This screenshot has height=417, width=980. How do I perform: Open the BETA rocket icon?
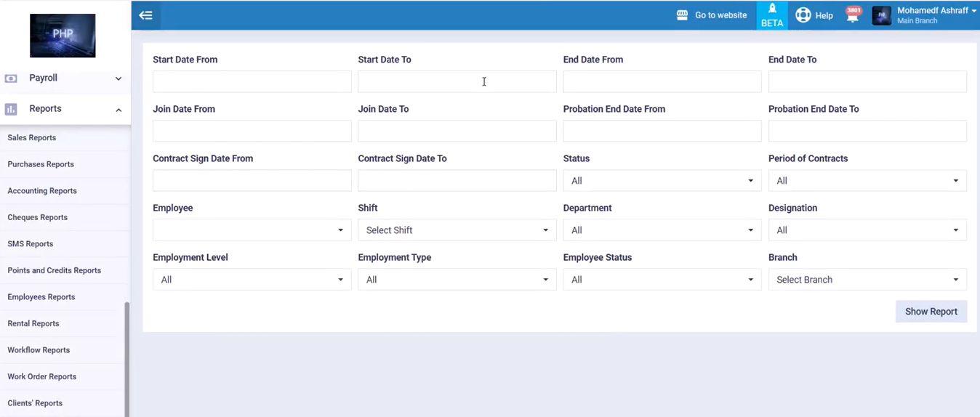tap(772, 9)
